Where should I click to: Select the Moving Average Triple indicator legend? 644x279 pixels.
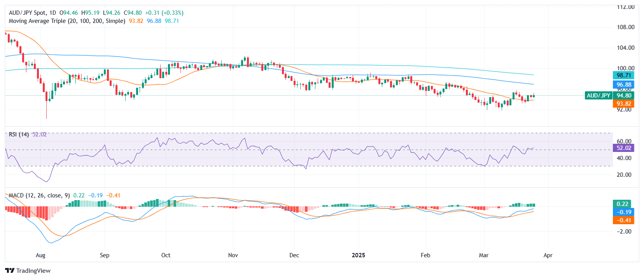pyautogui.click(x=67, y=21)
